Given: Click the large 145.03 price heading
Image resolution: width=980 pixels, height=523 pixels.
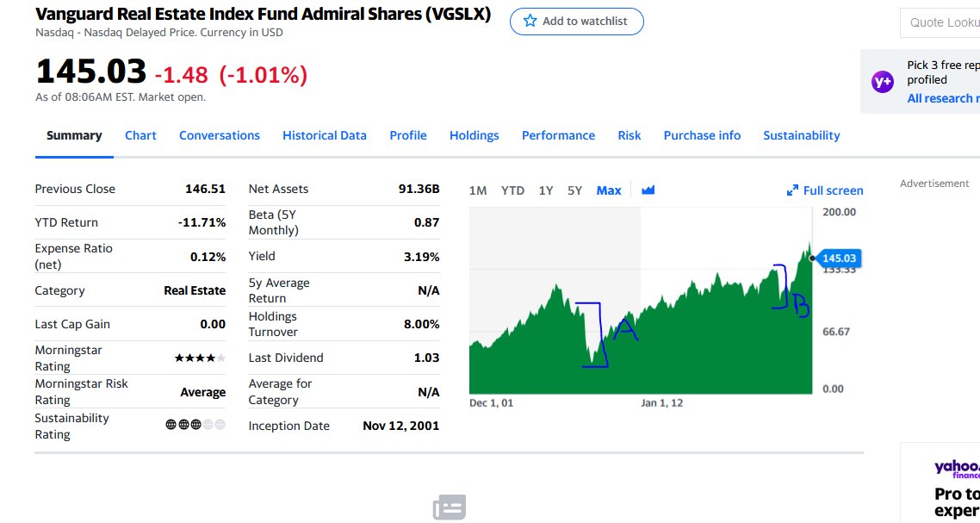Looking at the screenshot, I should pos(91,71).
